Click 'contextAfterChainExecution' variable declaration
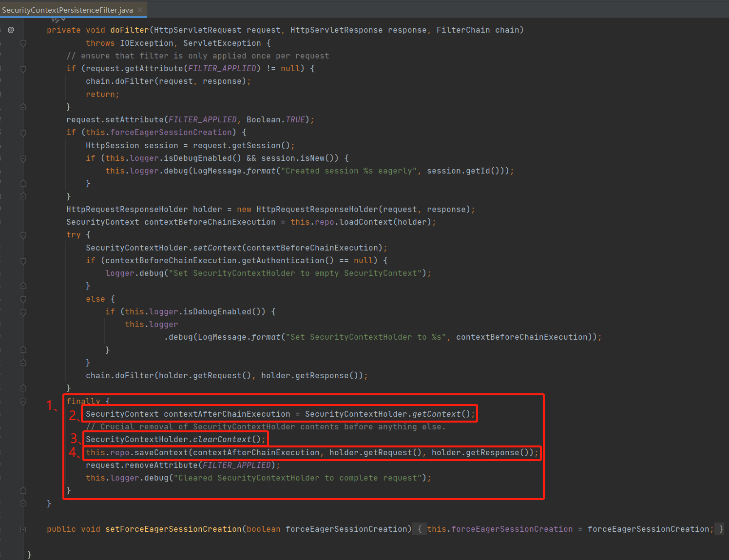 (x=227, y=414)
